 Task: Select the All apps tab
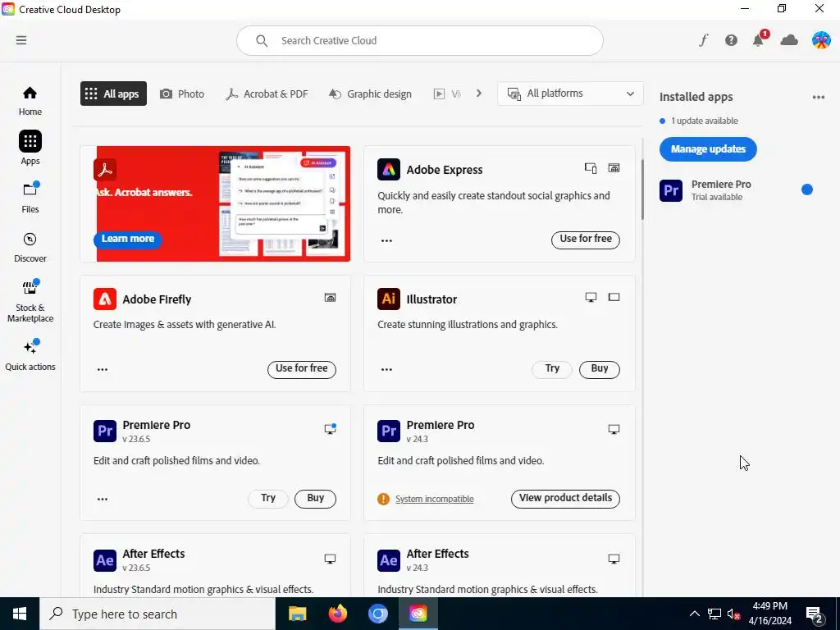tap(113, 94)
